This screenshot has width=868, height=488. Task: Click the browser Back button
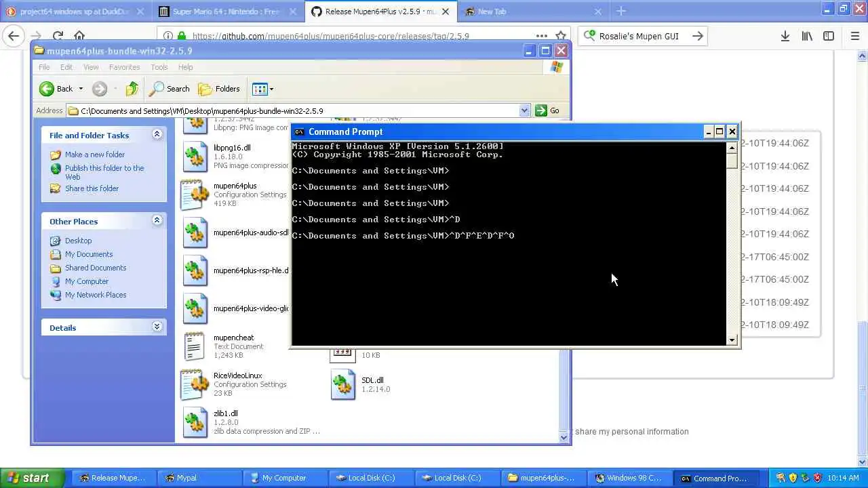[x=14, y=36]
